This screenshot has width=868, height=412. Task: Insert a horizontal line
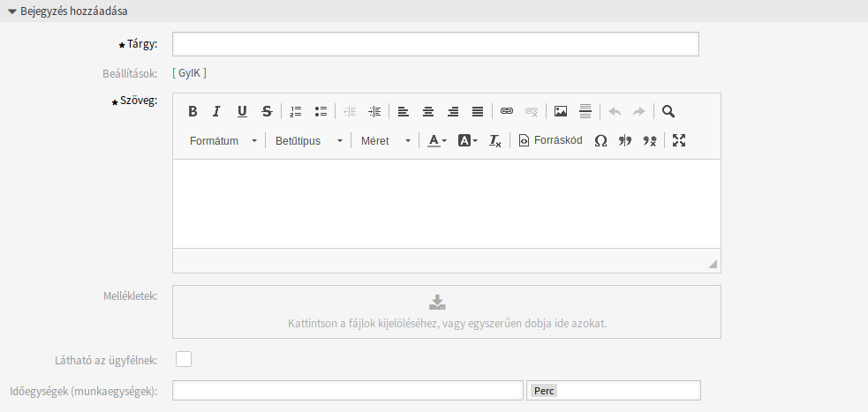tap(585, 111)
